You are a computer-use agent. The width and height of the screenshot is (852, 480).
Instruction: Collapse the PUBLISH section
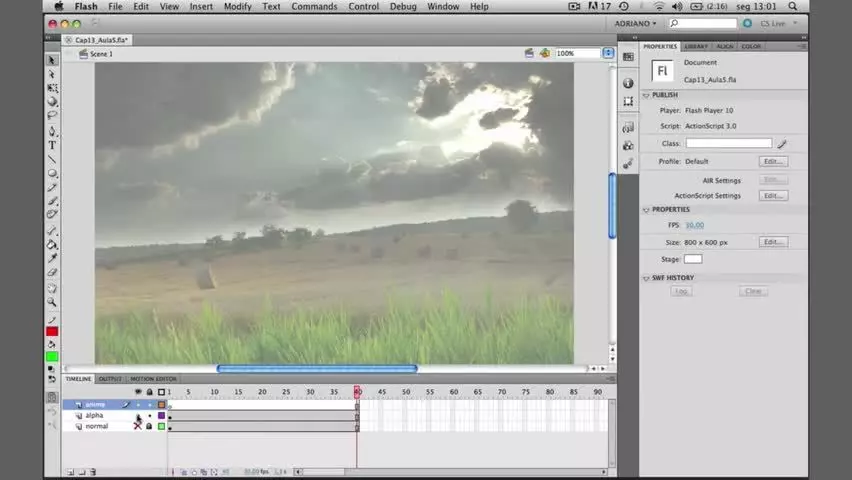[x=646, y=95]
